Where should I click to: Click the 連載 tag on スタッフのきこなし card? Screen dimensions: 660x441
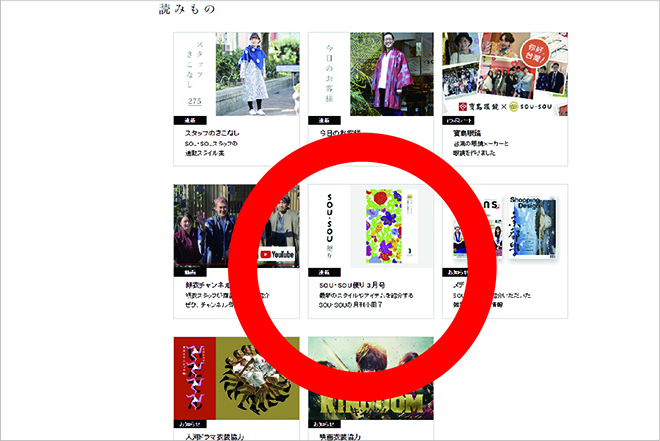click(190, 120)
